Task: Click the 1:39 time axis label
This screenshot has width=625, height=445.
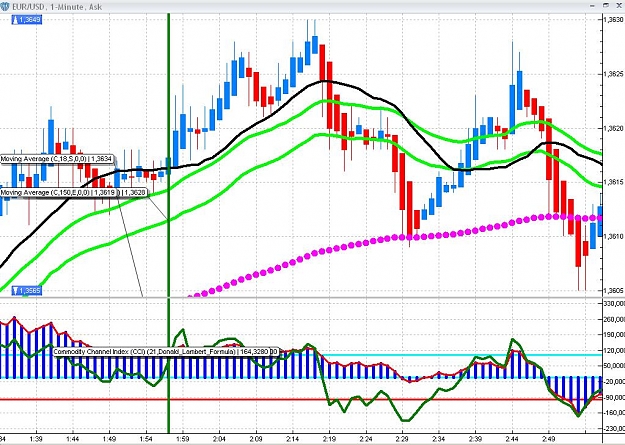Action: pyautogui.click(x=36, y=439)
